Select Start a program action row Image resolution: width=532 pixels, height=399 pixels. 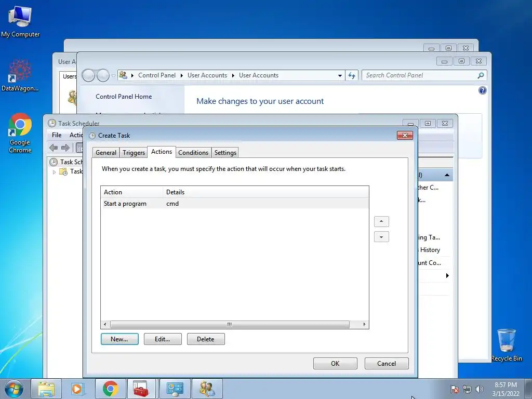coord(234,204)
